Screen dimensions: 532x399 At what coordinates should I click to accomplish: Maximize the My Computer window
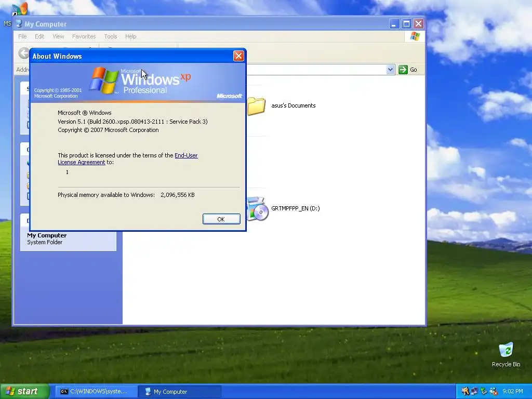click(x=406, y=24)
